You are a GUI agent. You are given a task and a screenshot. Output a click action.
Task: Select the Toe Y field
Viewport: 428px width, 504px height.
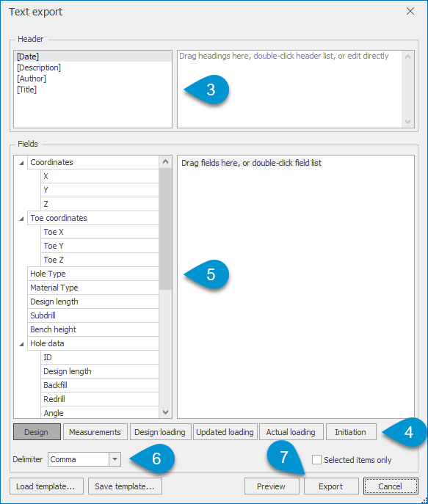[x=100, y=246]
